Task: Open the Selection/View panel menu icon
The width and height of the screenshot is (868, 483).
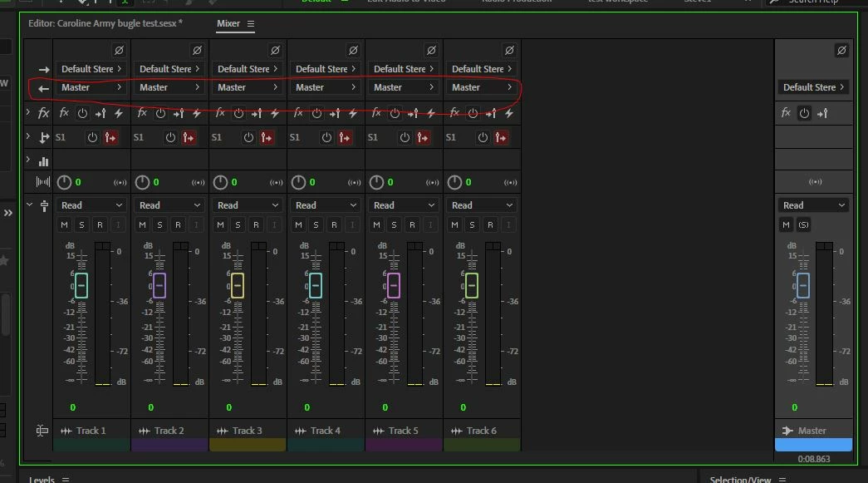Action: (782, 480)
